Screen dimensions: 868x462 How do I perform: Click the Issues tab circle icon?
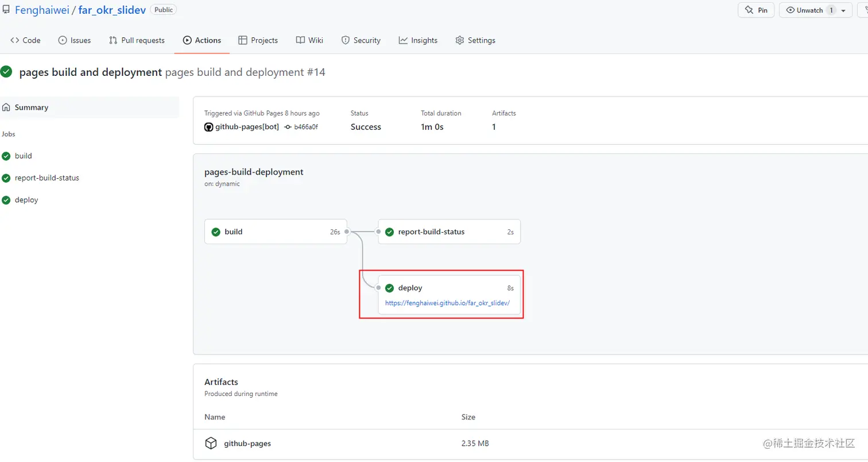63,40
